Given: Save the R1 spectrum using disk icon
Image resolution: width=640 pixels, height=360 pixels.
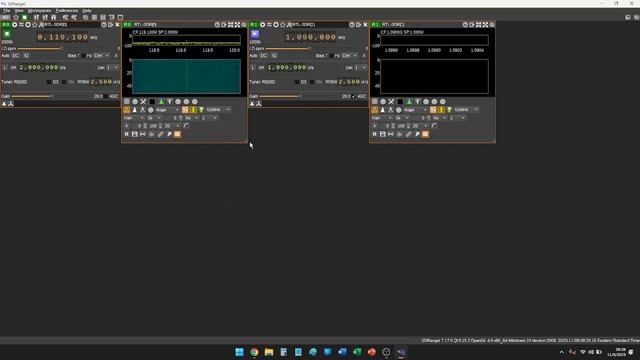Looking at the screenshot, I should [382, 134].
